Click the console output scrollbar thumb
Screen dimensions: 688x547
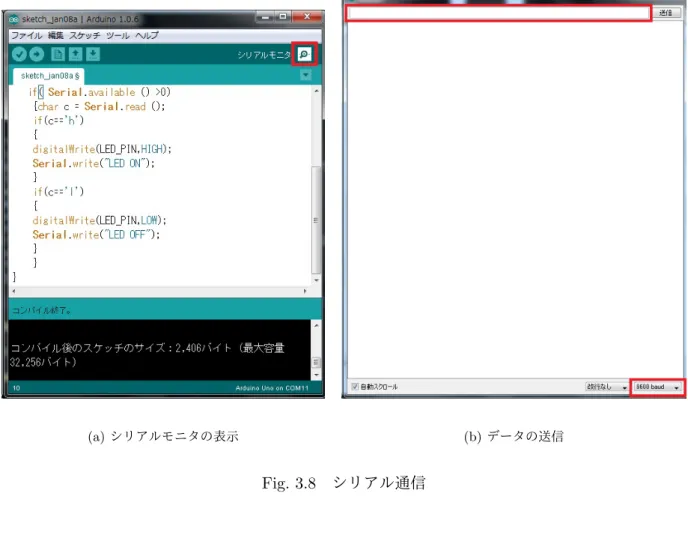(x=316, y=362)
